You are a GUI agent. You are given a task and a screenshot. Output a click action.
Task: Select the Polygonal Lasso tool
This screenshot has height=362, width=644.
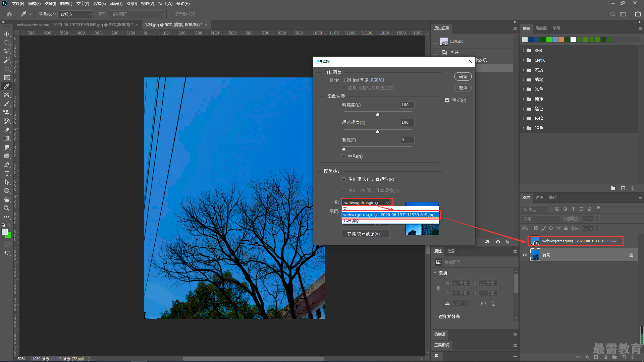click(7, 51)
